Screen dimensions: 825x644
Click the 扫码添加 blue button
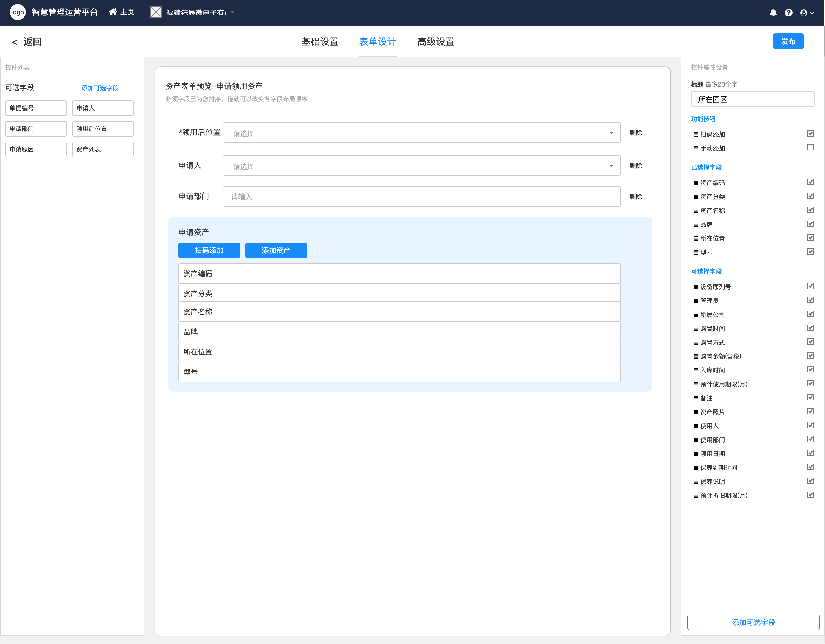coord(209,250)
